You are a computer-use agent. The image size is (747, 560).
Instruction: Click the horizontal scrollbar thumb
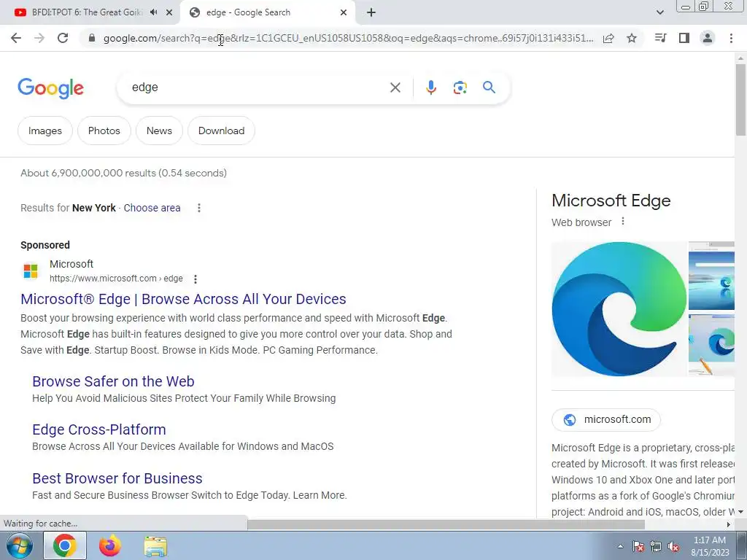(446, 524)
